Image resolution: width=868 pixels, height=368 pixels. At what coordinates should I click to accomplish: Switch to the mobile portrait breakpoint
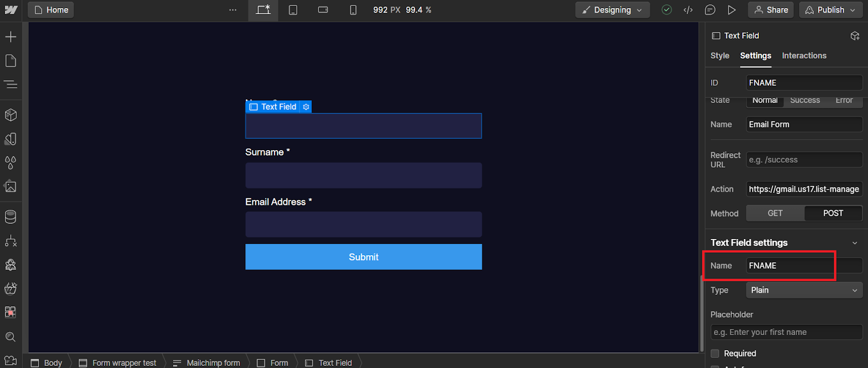pyautogui.click(x=353, y=10)
